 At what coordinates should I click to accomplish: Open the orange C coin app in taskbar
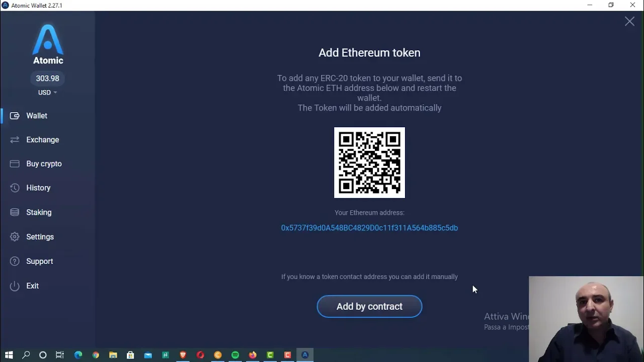coord(218,355)
